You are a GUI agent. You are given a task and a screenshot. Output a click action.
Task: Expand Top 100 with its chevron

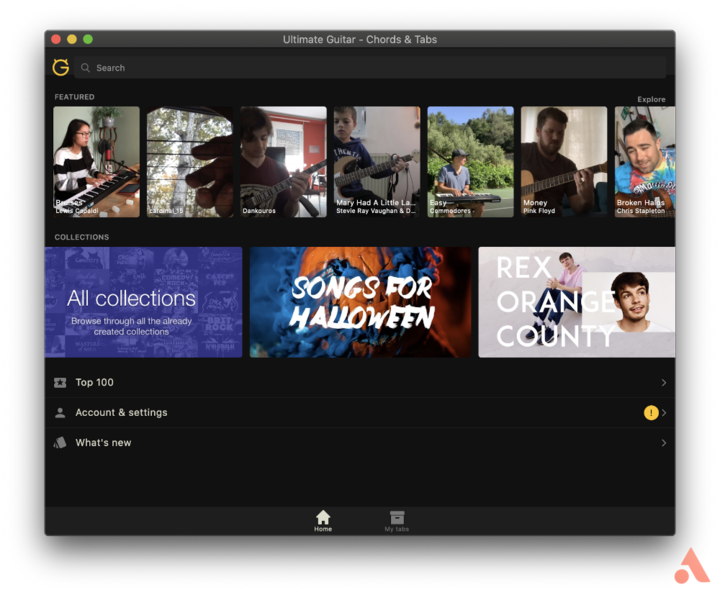click(x=664, y=382)
